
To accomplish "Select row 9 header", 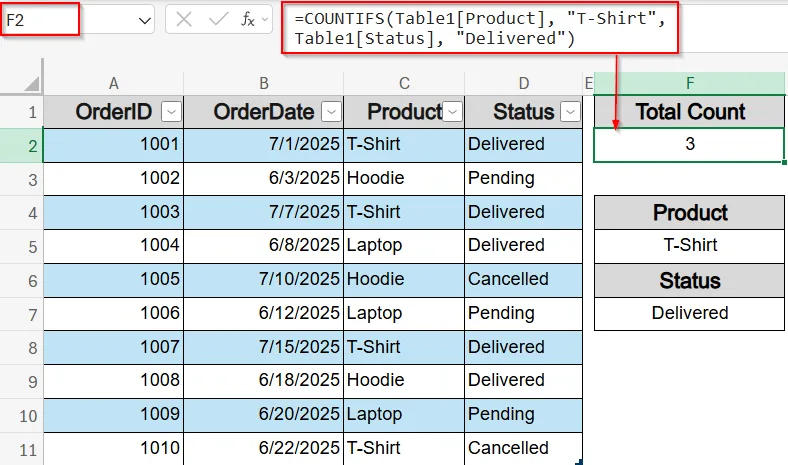I will [22, 382].
